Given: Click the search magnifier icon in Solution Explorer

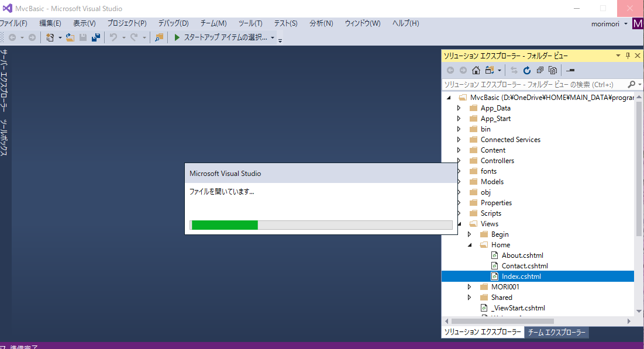Looking at the screenshot, I should (632, 84).
